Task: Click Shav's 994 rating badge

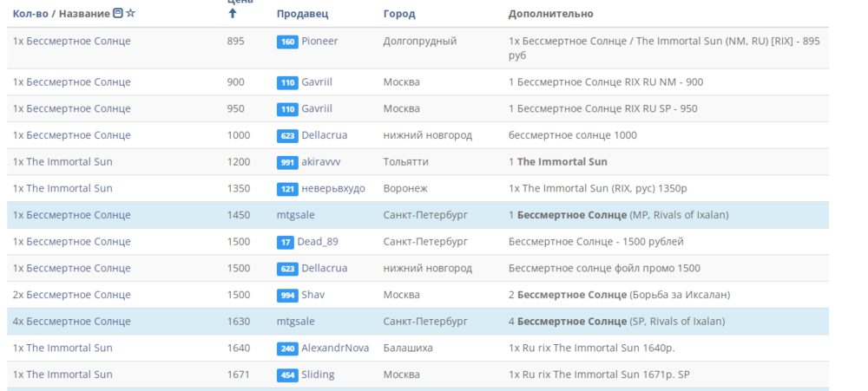Action: pyautogui.click(x=287, y=295)
